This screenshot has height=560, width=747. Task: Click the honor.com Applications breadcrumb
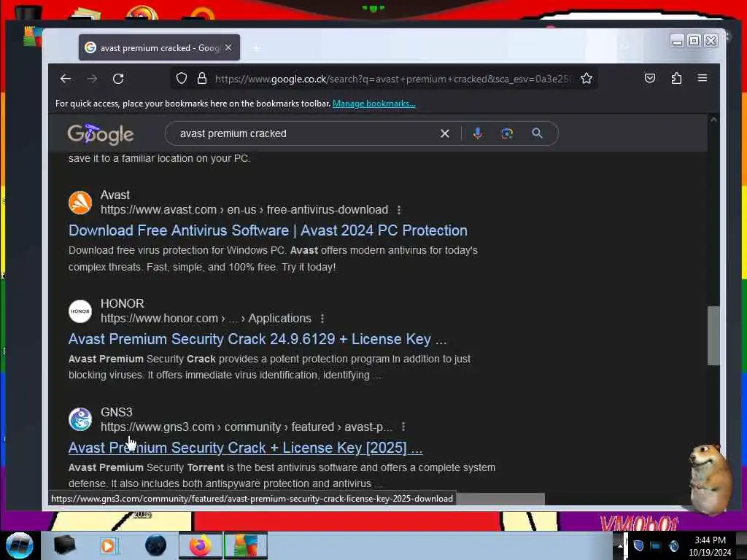tap(206, 319)
